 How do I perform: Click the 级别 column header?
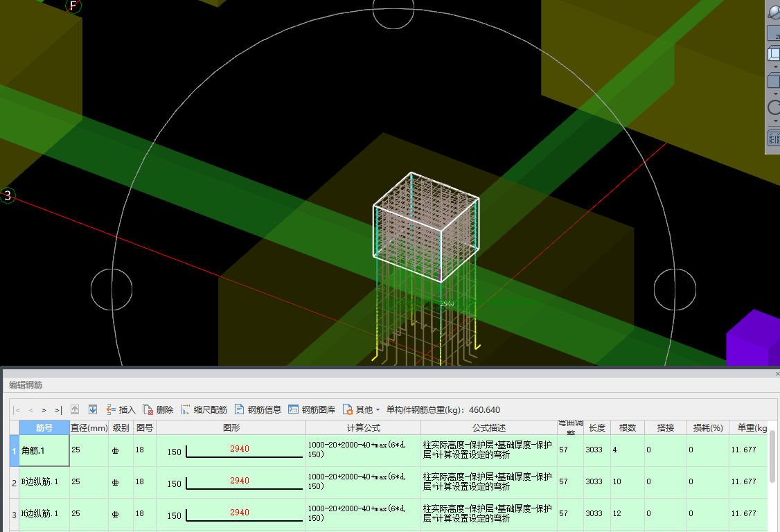121,427
